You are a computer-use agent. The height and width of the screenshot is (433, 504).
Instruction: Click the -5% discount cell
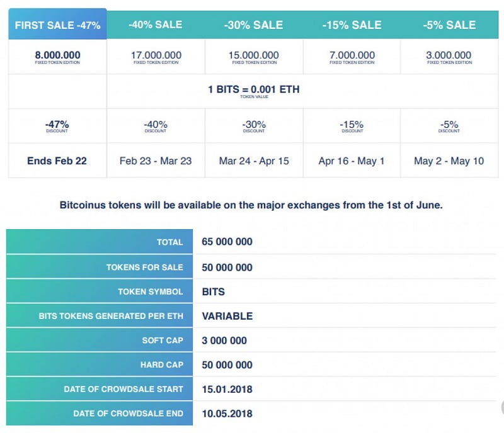pos(449,126)
